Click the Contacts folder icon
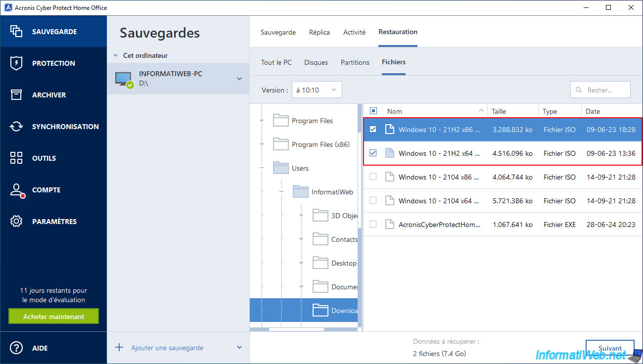 320,239
